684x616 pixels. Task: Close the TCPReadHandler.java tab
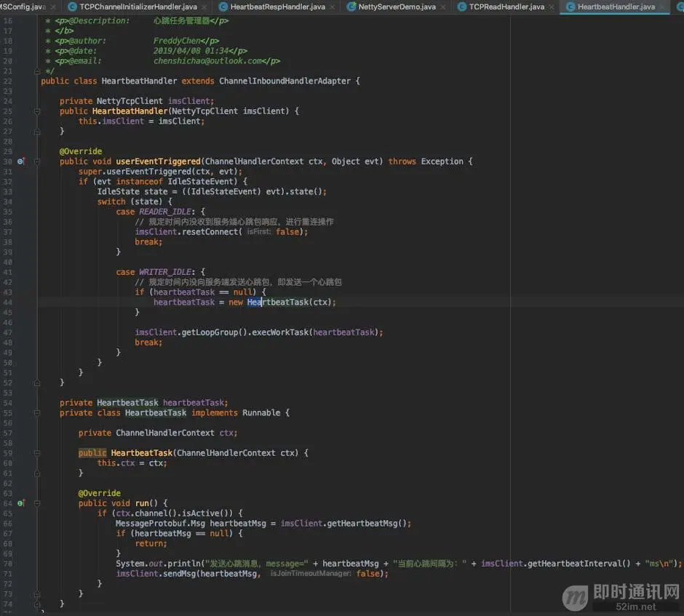[552, 7]
